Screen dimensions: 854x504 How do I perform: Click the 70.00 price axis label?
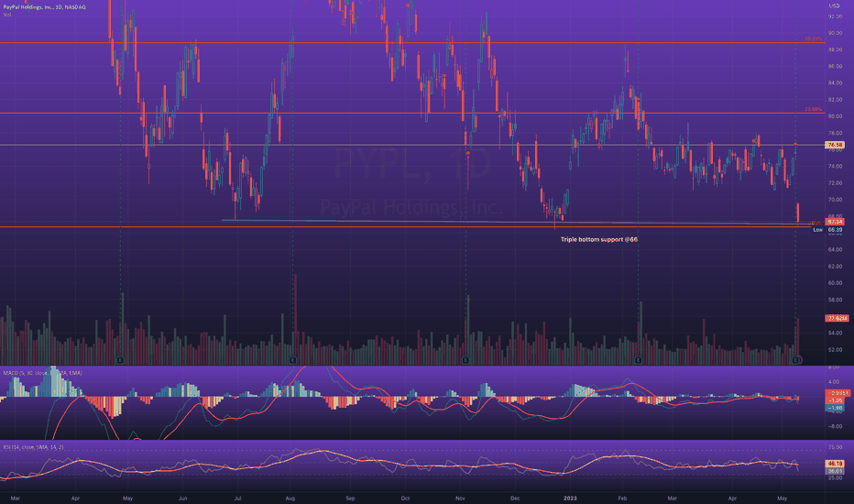pos(835,200)
